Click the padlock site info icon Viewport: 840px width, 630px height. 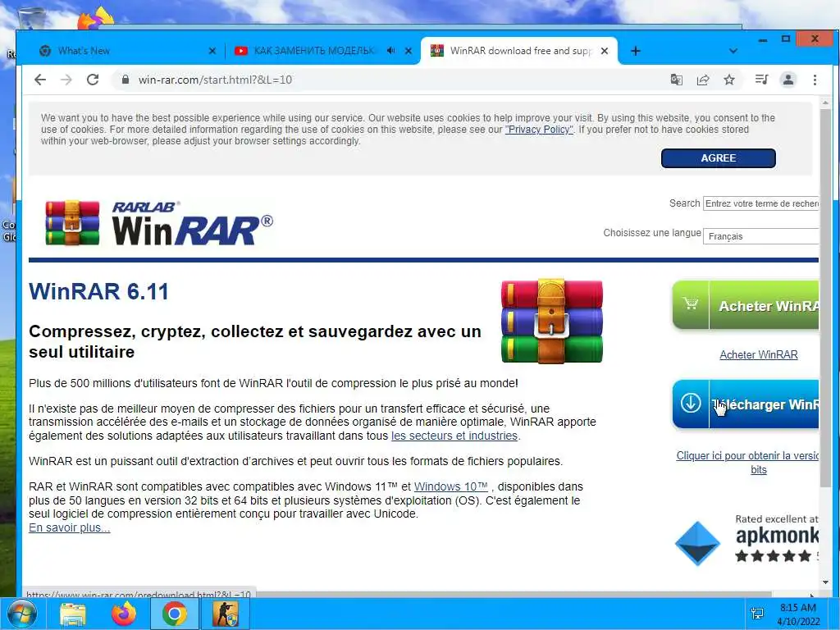coord(126,80)
